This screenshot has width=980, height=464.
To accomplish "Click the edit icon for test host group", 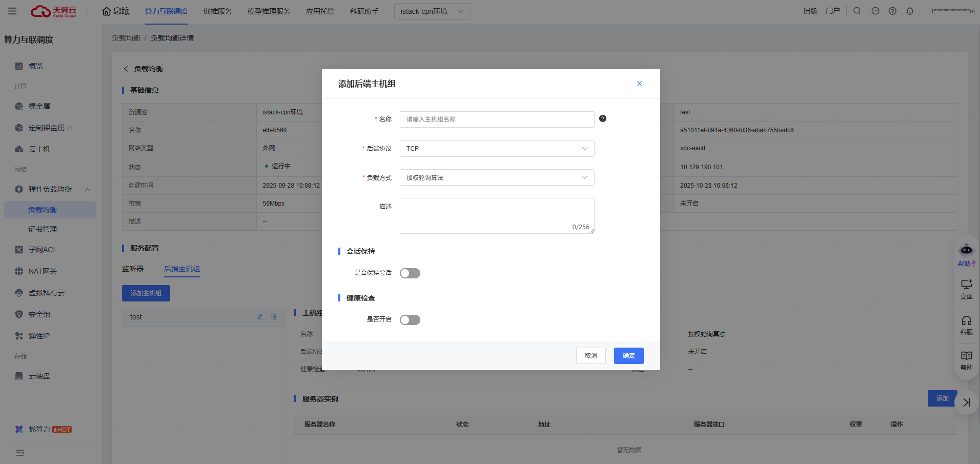I will click(x=260, y=317).
